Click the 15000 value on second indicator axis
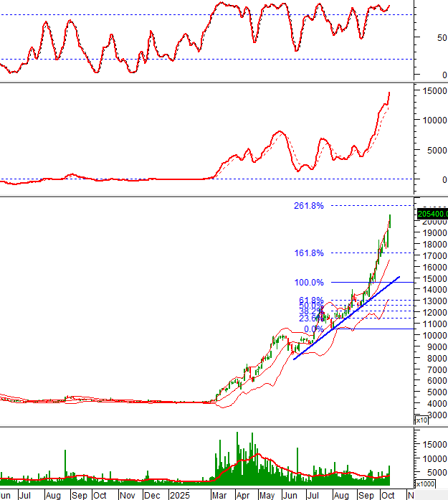This screenshot has width=448, height=500. click(x=432, y=90)
